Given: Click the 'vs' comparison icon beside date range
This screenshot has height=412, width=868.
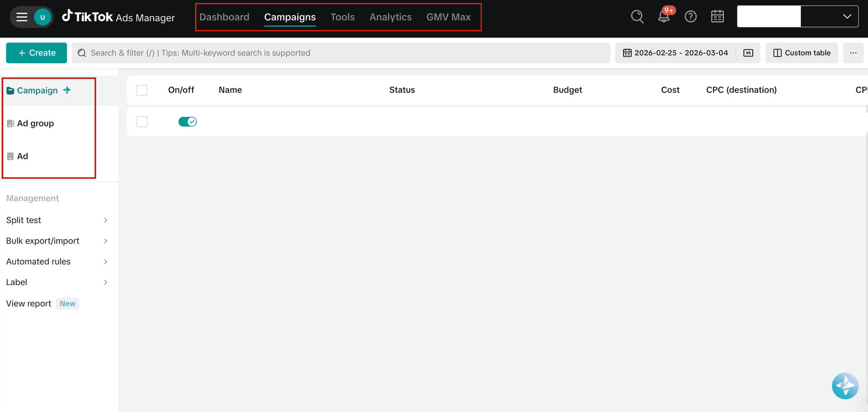Looking at the screenshot, I should tap(749, 53).
